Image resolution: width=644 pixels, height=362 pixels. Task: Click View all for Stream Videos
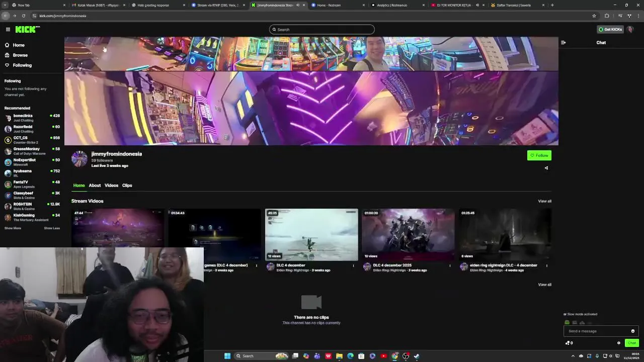pyautogui.click(x=545, y=201)
